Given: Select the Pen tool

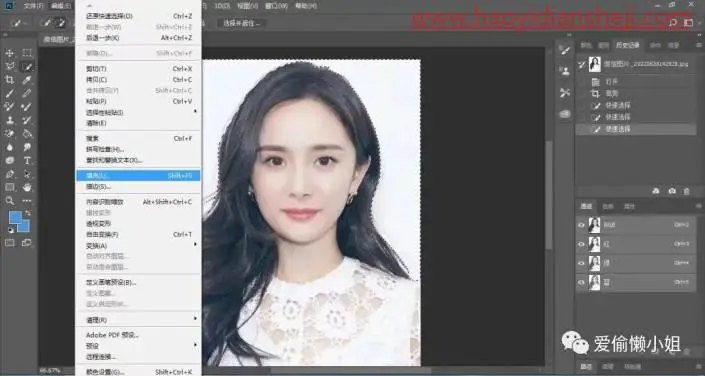Looking at the screenshot, I should click(x=9, y=174).
